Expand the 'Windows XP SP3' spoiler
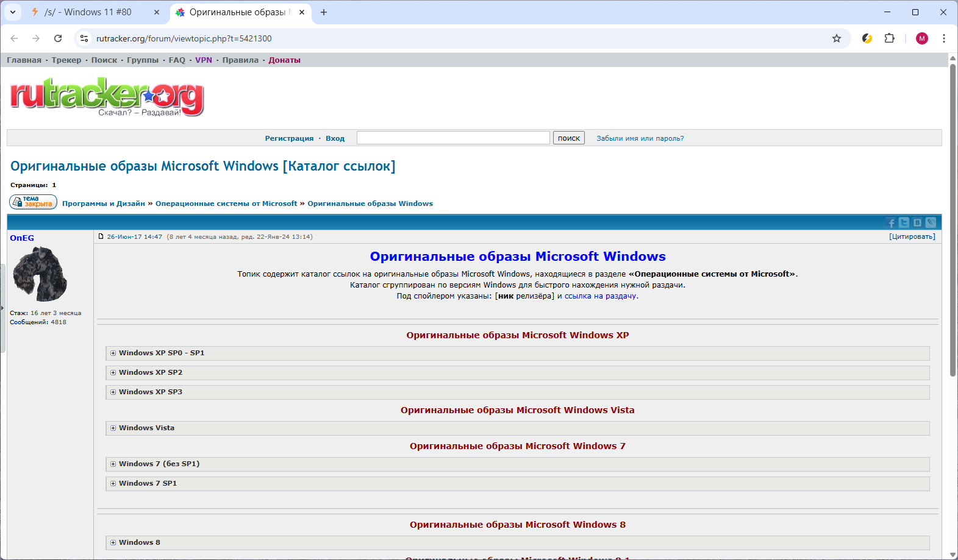Screen dimensions: 958x560 518,392
